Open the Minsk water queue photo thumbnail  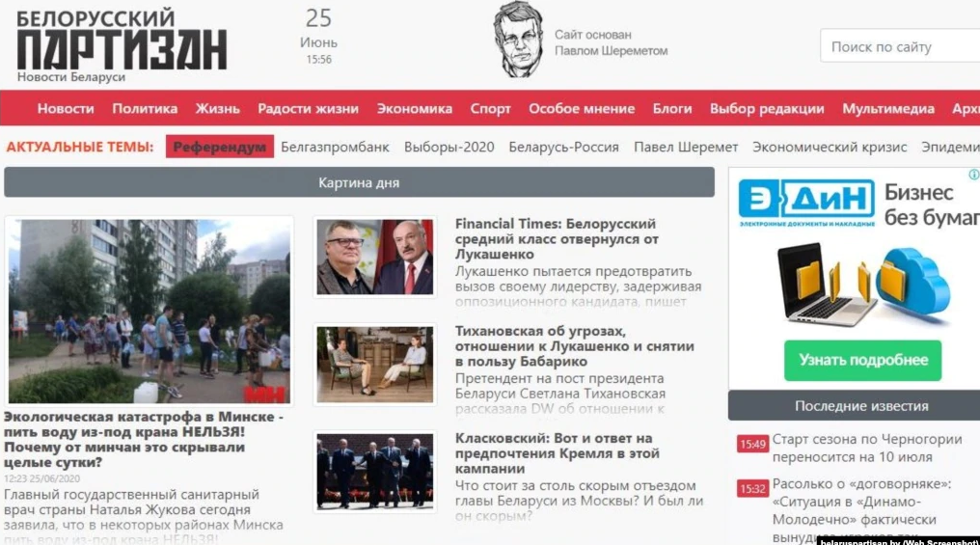click(149, 311)
